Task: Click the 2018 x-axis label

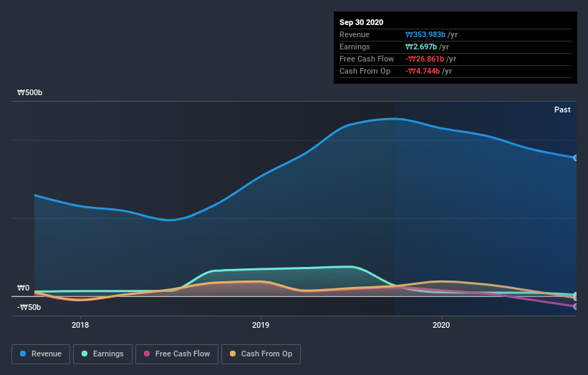Action: [80, 325]
